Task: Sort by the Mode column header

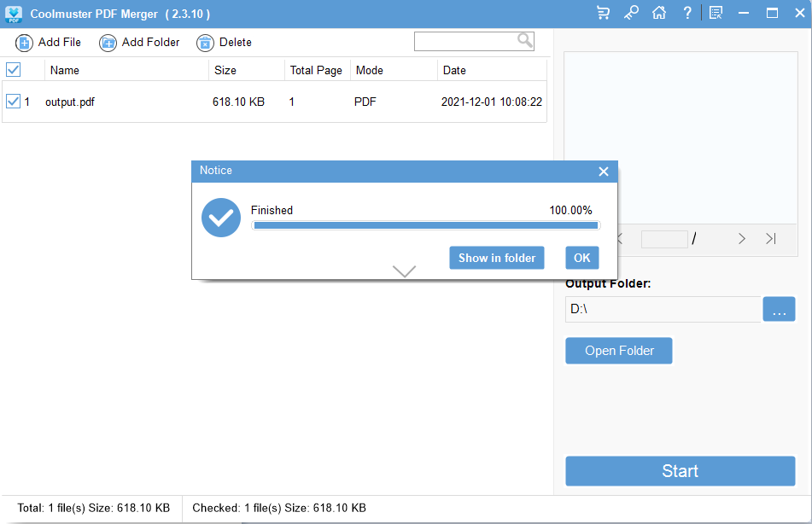Action: point(394,71)
